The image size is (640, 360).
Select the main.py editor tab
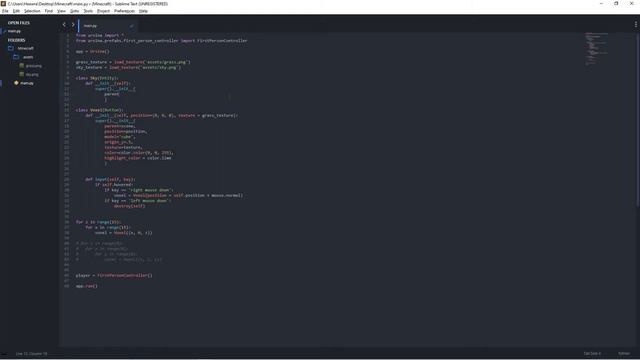[107, 26]
